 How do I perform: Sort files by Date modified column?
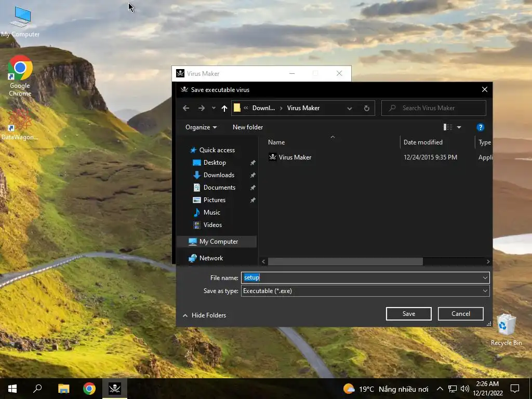[423, 142]
